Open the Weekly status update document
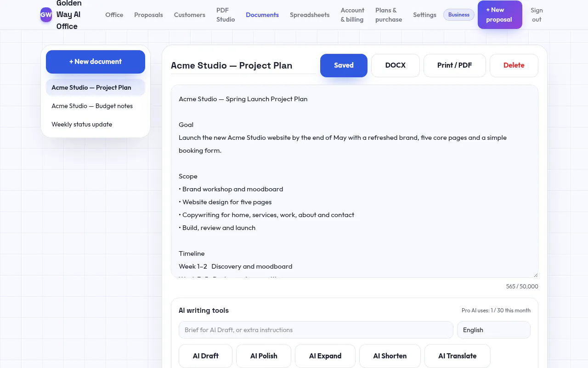 [x=96, y=124]
